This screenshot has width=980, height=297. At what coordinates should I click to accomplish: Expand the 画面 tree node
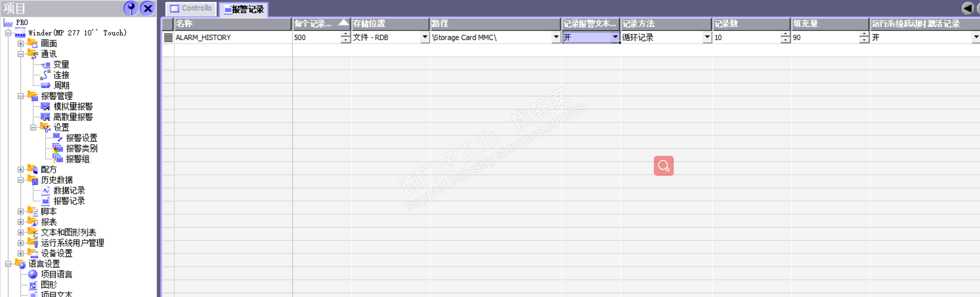click(x=20, y=44)
